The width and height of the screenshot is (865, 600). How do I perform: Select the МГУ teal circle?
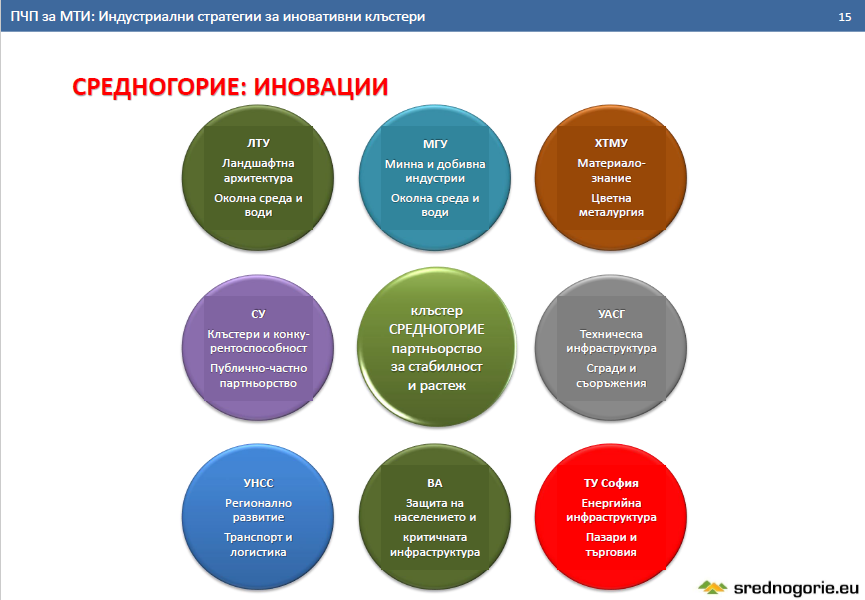[x=435, y=178]
